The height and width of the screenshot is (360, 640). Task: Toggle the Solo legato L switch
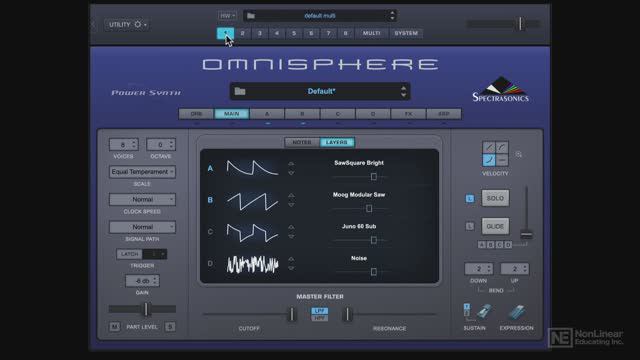tap(470, 198)
